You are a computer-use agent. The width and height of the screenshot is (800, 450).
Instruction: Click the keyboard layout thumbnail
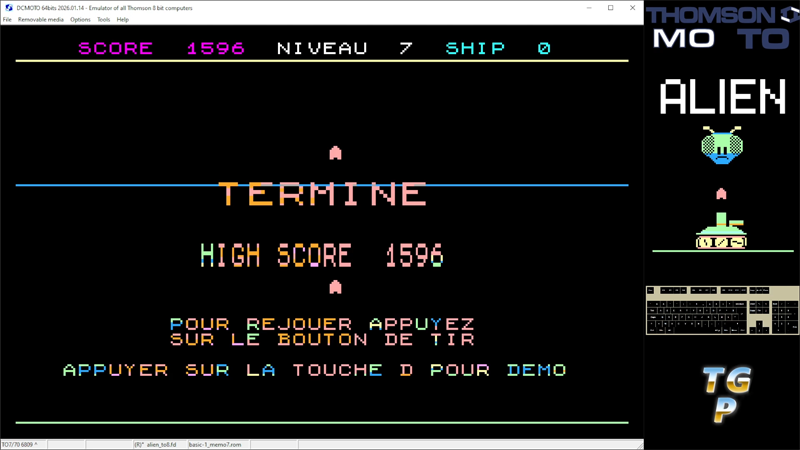coord(722,311)
